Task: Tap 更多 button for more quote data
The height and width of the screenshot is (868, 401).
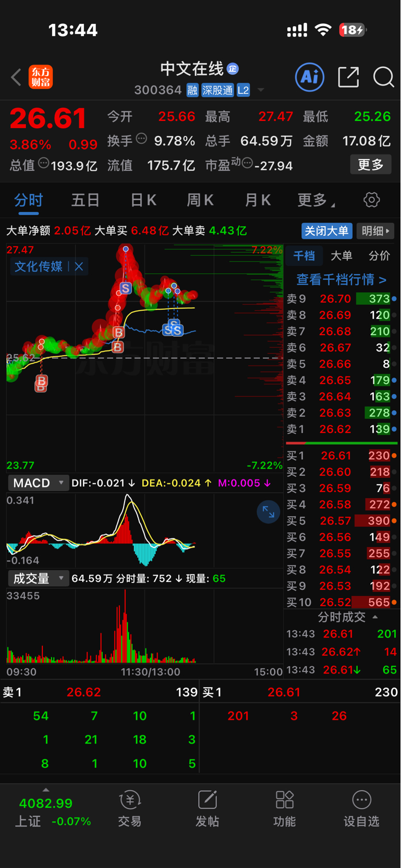Action: 371,165
